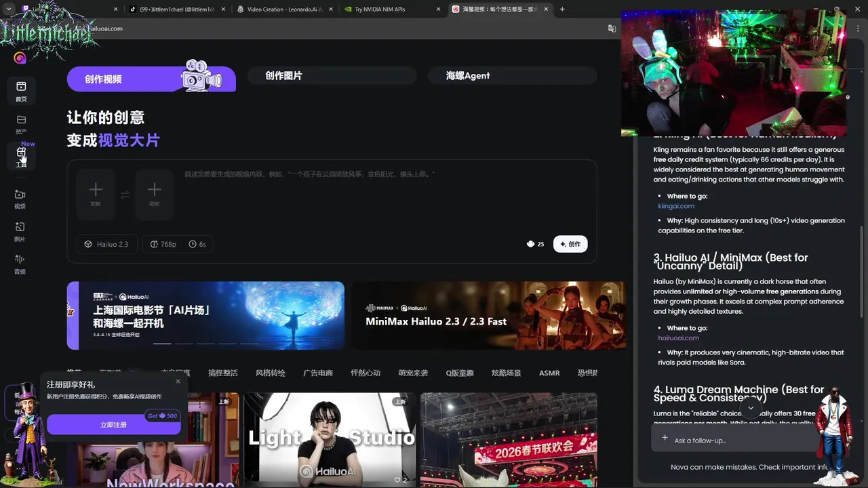The height and width of the screenshot is (488, 868).
Task: Select the first banner carousel indicator
Action: (x=162, y=344)
